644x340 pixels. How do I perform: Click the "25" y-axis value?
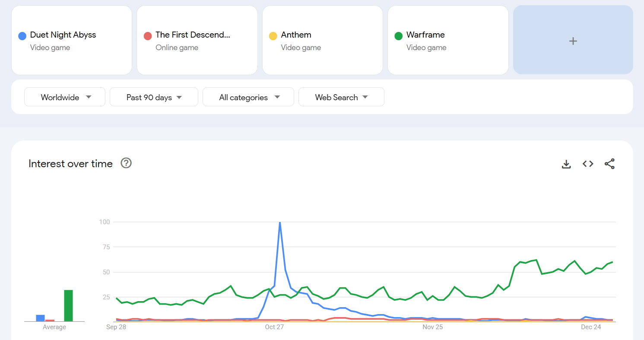(107, 297)
